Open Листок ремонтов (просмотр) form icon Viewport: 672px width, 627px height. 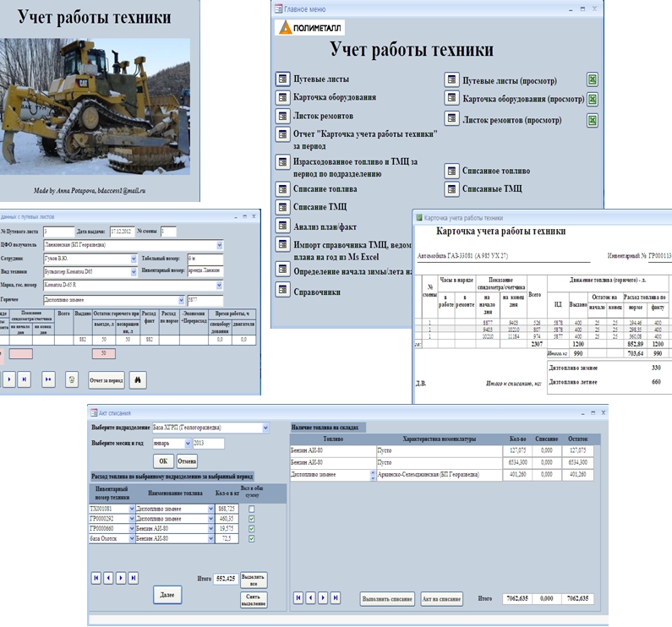451,118
